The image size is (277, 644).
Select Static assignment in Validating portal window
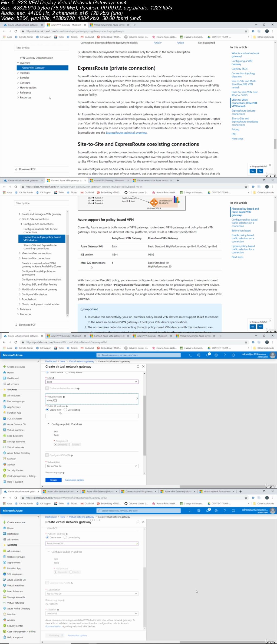pos(71,572)
